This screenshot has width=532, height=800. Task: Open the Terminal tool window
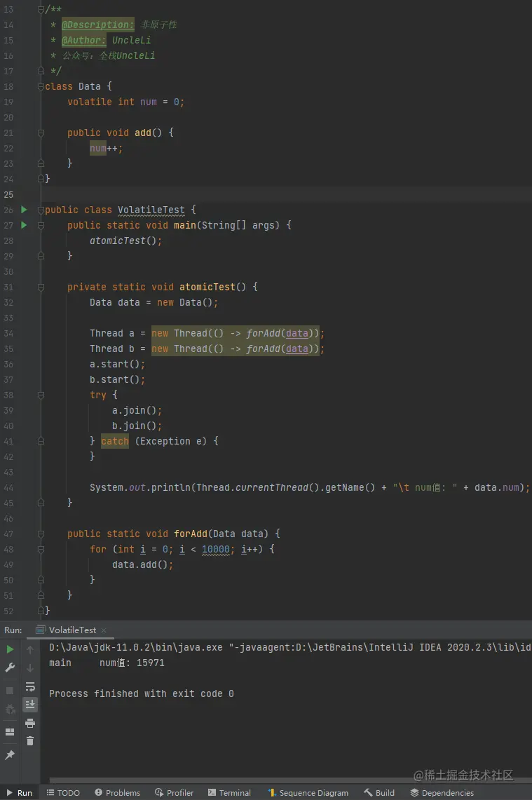pyautogui.click(x=229, y=792)
